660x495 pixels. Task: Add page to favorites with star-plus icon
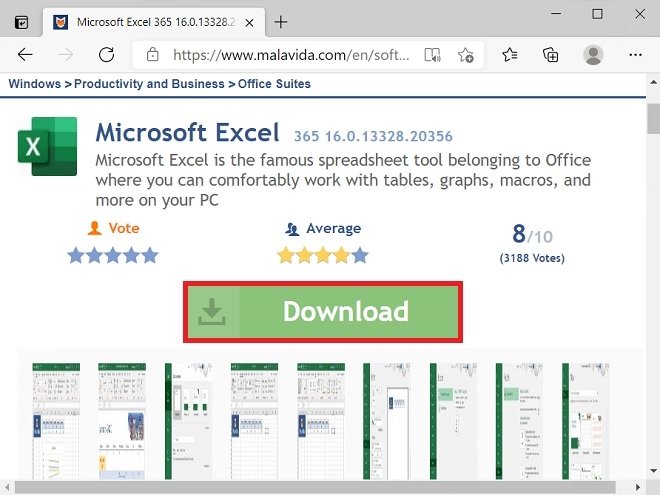click(466, 55)
